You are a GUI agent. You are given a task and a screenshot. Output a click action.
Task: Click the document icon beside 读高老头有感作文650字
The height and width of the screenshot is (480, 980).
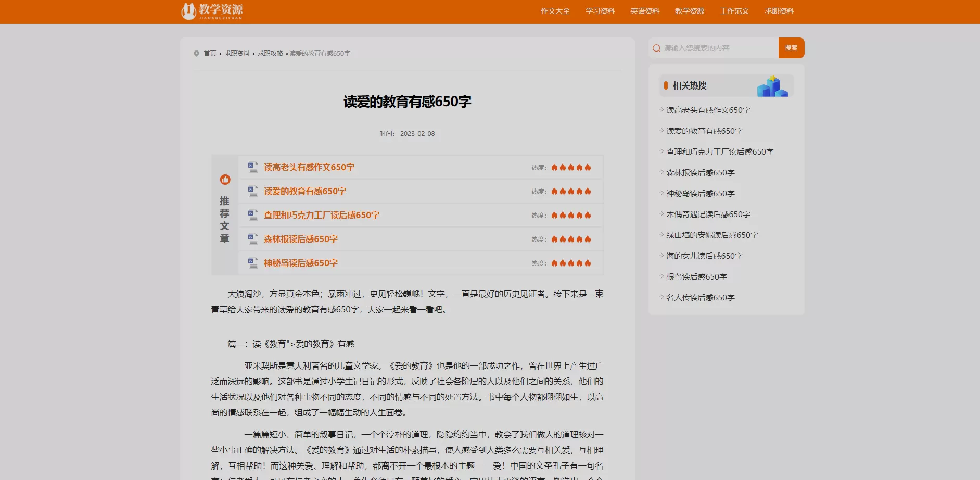(253, 167)
